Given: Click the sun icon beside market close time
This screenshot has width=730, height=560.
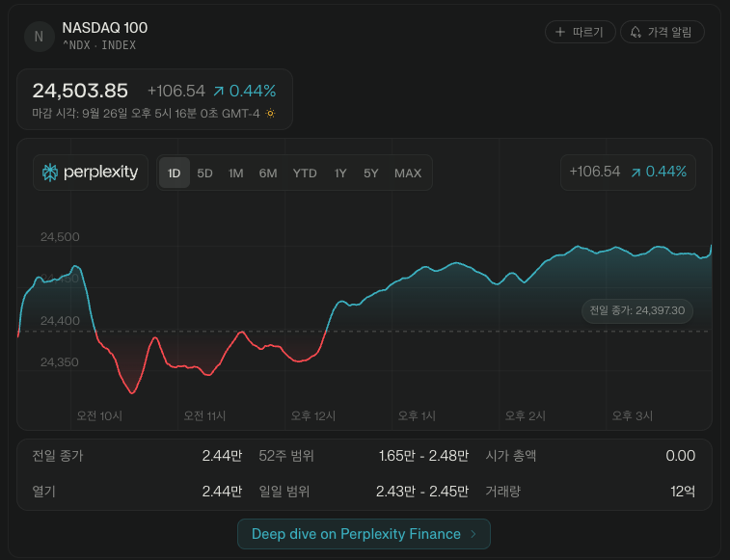Looking at the screenshot, I should (x=270, y=113).
